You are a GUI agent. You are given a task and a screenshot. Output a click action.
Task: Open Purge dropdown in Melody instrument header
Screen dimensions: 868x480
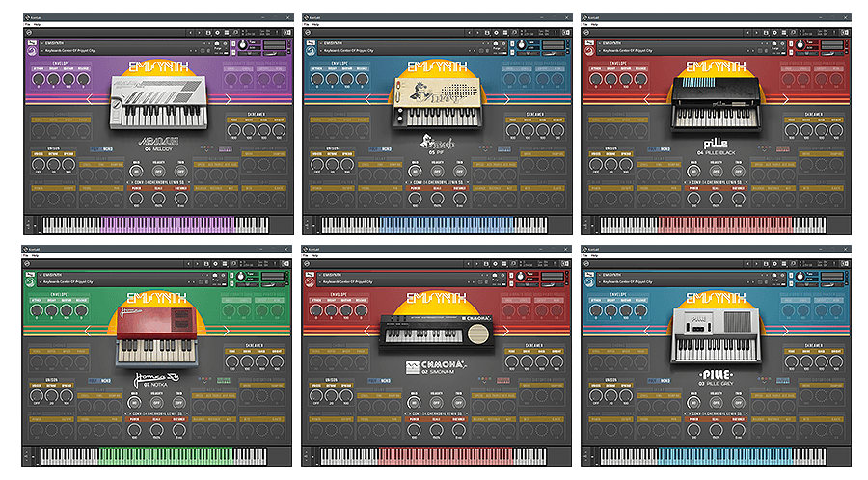pyautogui.click(x=220, y=48)
